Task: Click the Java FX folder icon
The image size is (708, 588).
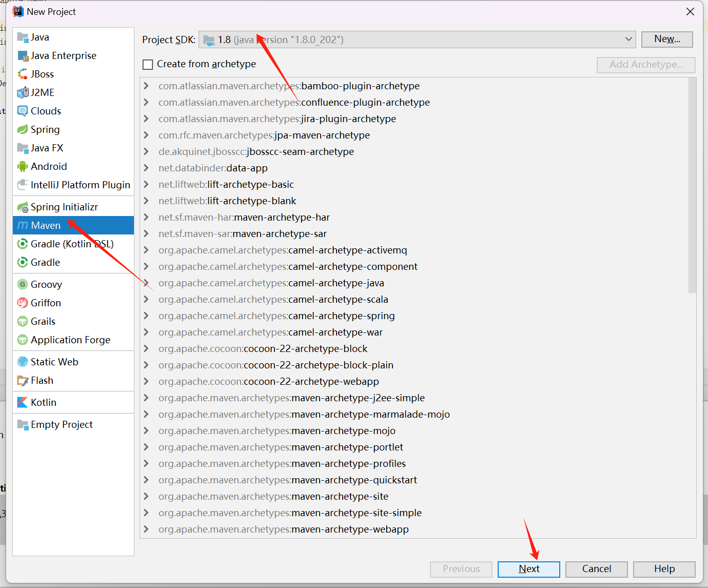Action: (23, 148)
